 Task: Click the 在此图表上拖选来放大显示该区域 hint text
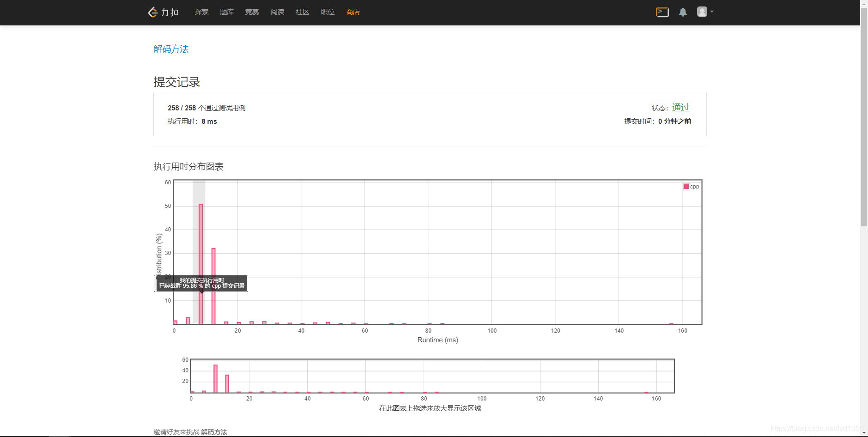[x=430, y=408]
